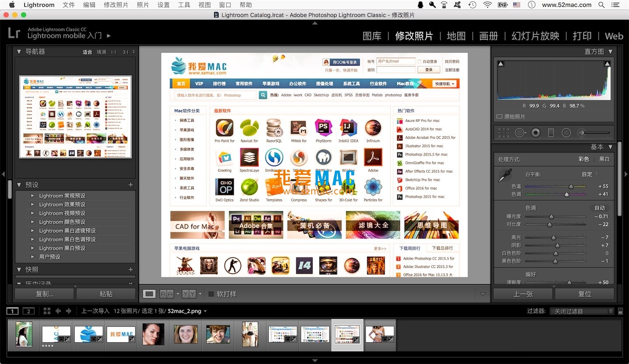Toggle shadow clipping indicator in histogram

coord(500,64)
